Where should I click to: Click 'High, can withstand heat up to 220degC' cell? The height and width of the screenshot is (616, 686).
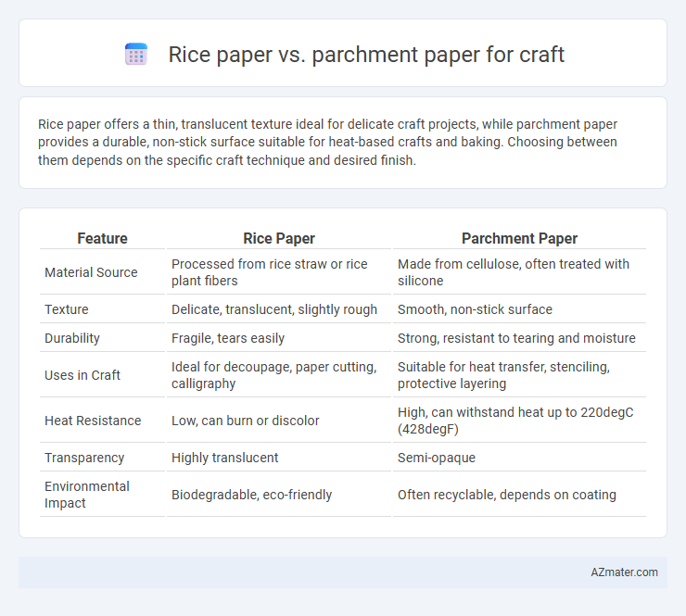tap(515, 421)
